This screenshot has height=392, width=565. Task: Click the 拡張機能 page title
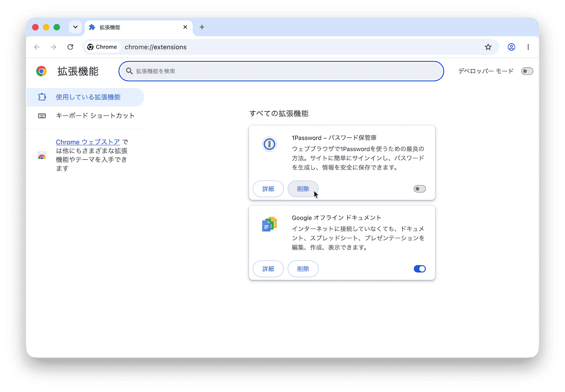coord(78,71)
